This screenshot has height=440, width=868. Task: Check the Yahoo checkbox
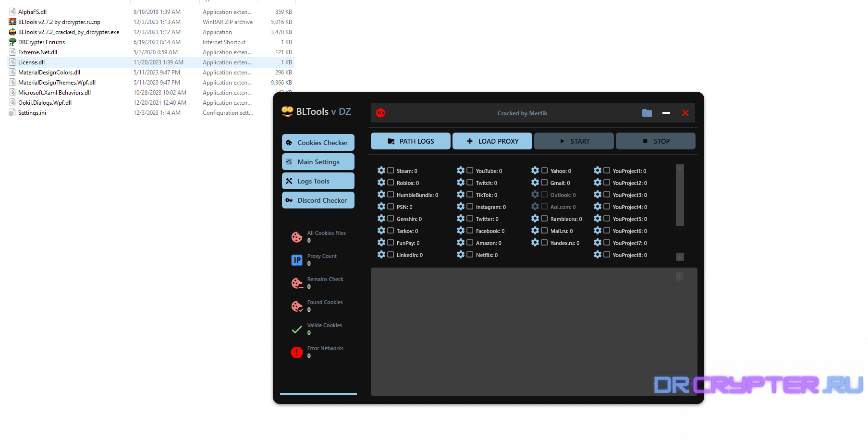[x=545, y=171]
